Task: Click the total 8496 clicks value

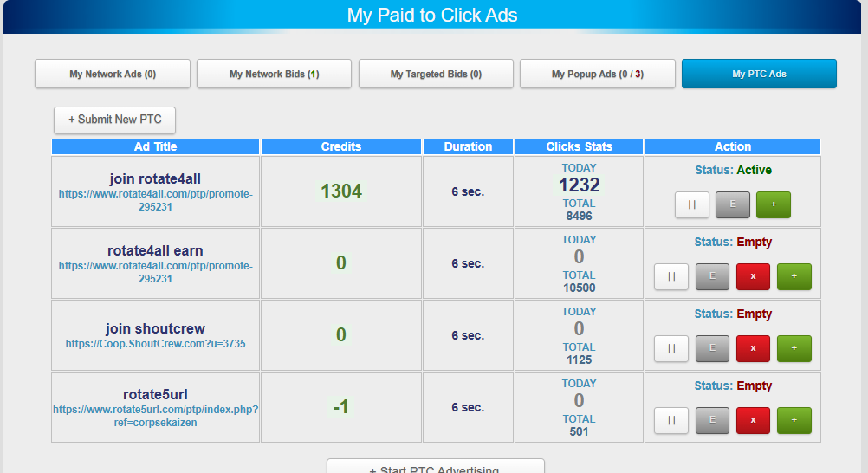Action: (x=579, y=216)
